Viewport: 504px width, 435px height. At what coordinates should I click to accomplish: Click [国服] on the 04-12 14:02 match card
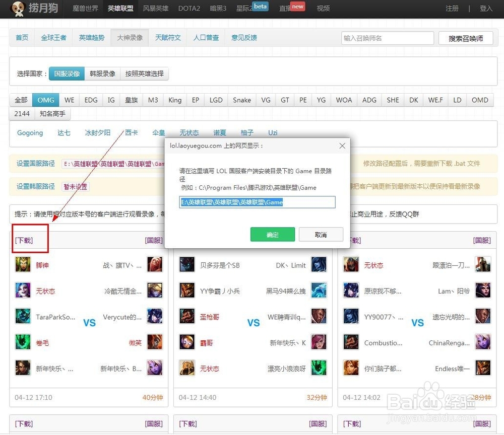(x=482, y=240)
